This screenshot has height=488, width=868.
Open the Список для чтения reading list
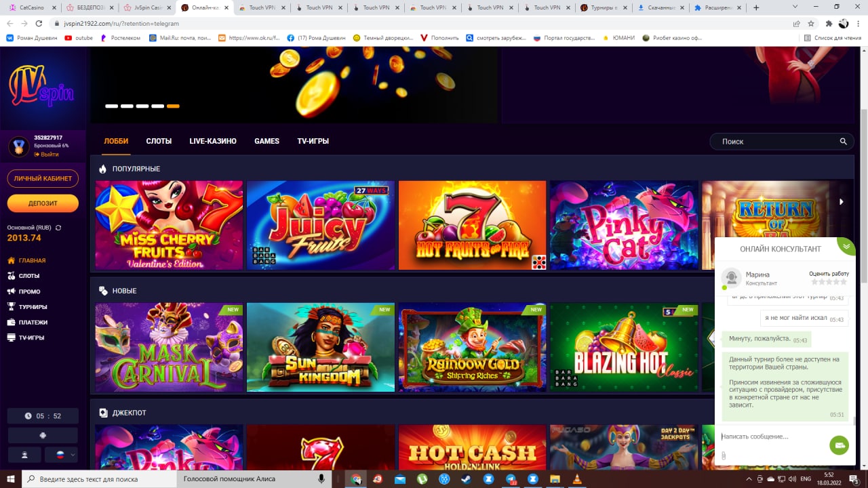click(x=832, y=38)
